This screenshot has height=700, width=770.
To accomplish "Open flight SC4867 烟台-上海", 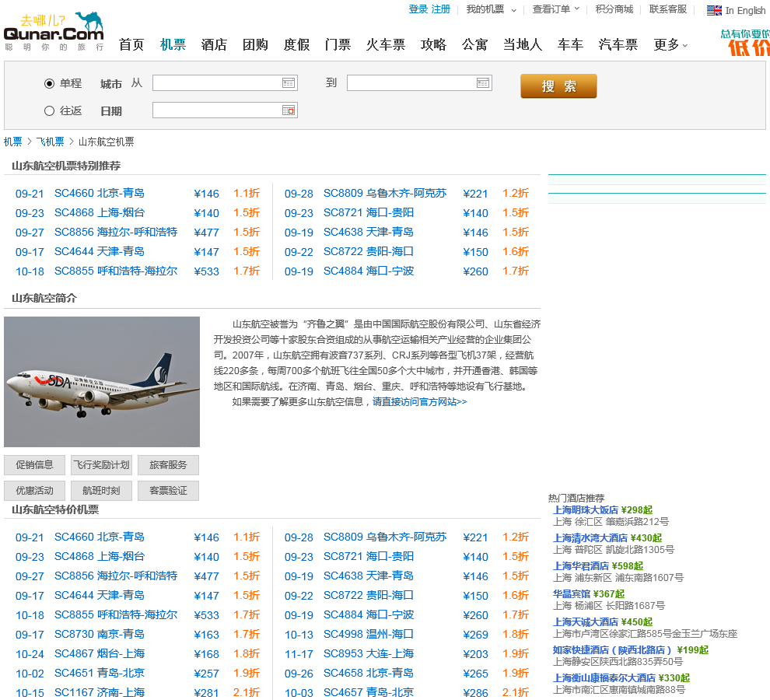I will pyautogui.click(x=100, y=654).
